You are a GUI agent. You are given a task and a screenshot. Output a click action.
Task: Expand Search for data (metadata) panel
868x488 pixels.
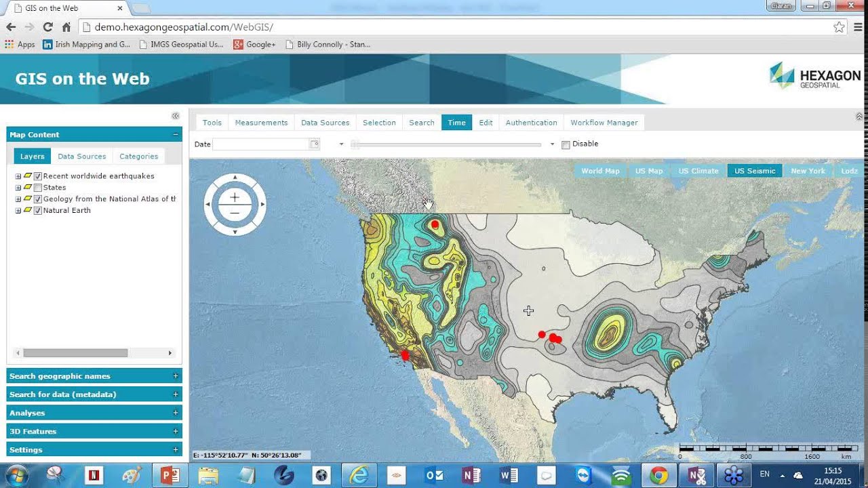[176, 394]
